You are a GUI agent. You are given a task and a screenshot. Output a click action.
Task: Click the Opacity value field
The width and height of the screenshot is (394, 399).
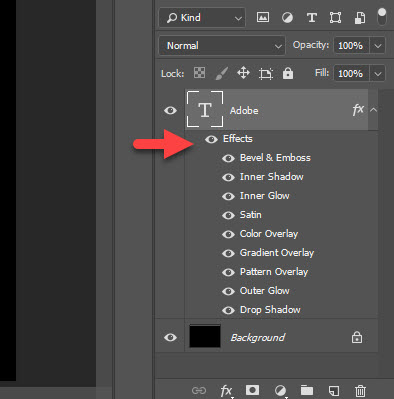[x=351, y=45]
